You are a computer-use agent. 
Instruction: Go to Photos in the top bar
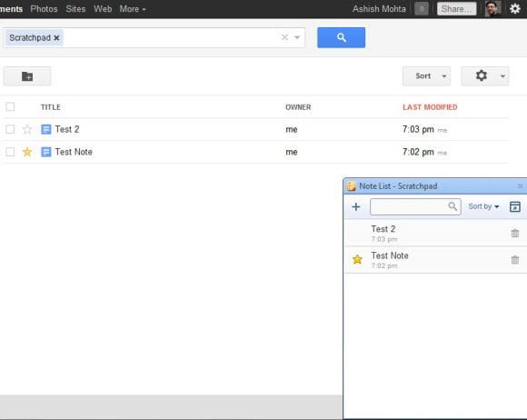pyautogui.click(x=44, y=9)
